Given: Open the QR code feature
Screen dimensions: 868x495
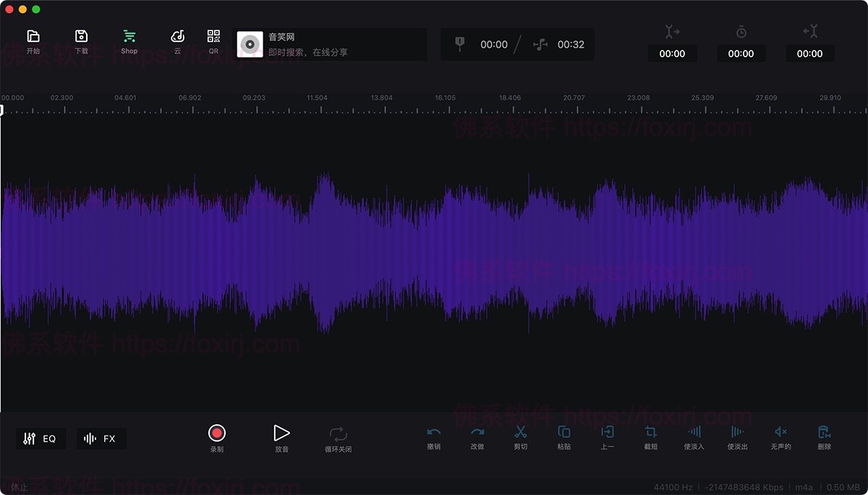Looking at the screenshot, I should point(213,40).
